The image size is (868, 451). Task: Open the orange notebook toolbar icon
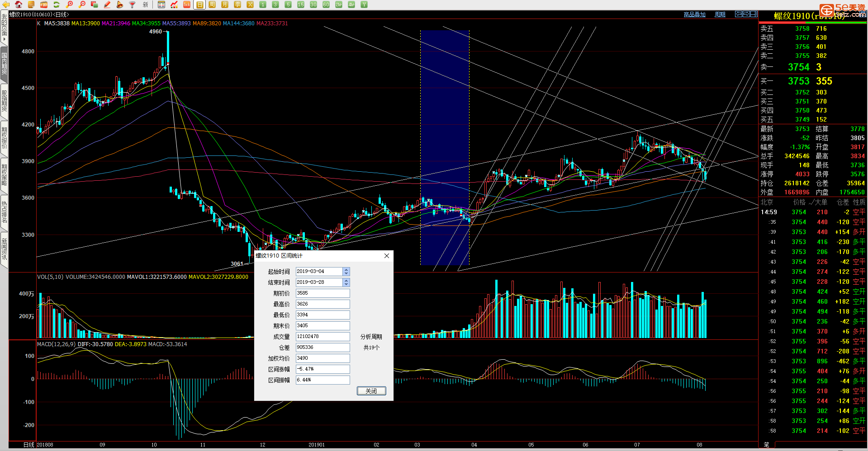tap(31, 5)
